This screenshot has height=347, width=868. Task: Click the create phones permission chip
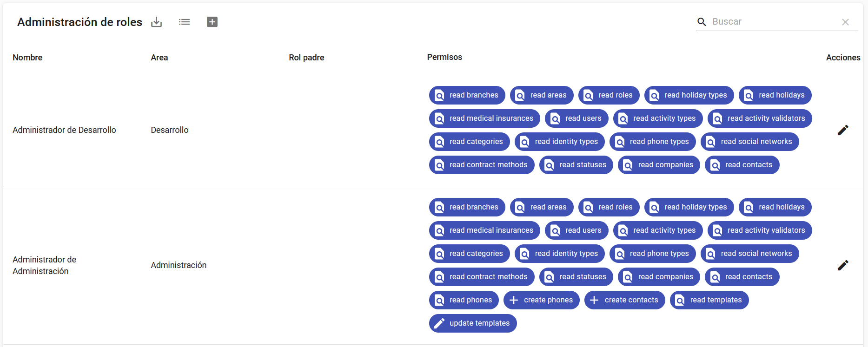(x=542, y=300)
